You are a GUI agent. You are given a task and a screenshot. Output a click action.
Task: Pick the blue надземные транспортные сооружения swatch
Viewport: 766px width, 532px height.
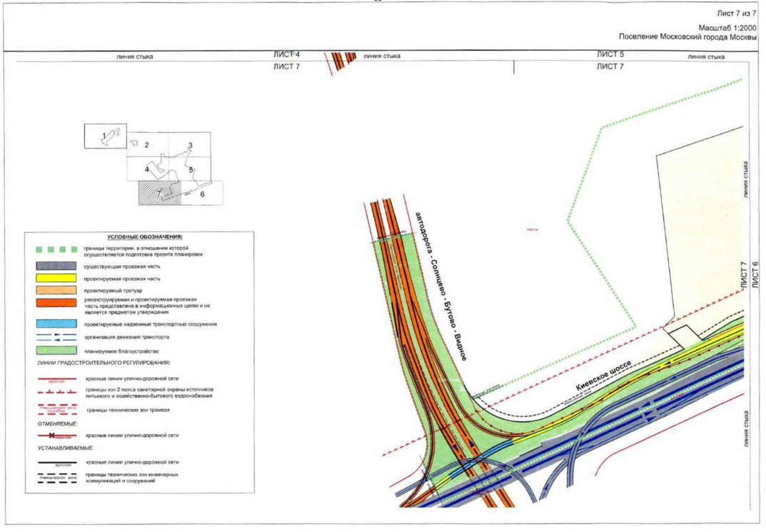[x=56, y=323]
